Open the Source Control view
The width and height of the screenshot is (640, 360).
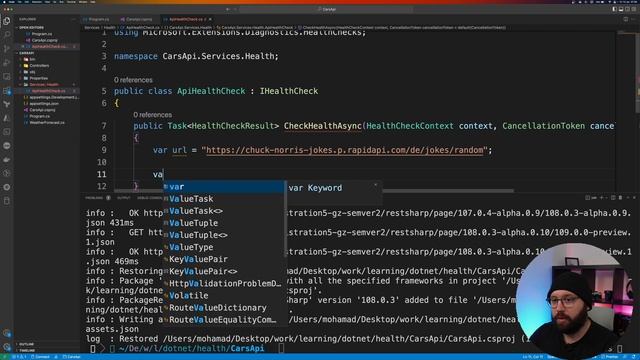(7, 49)
